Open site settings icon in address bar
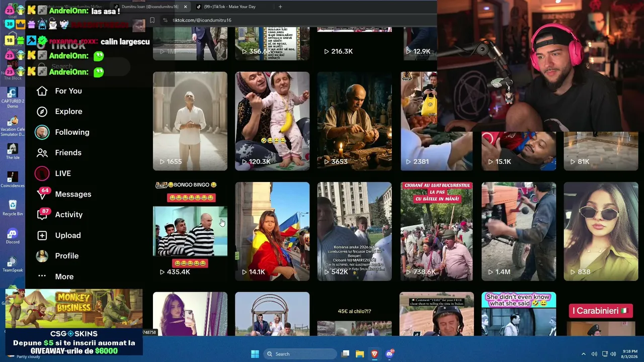644x362 pixels. tap(165, 20)
